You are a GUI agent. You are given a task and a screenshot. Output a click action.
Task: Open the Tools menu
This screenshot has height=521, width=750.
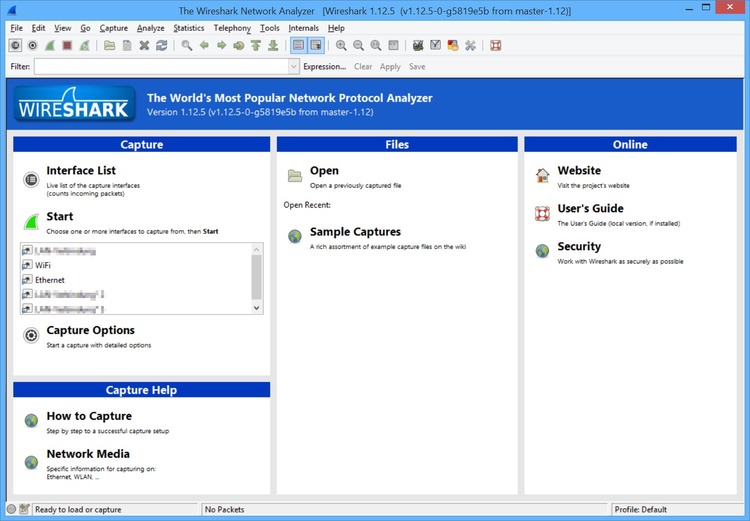pos(270,28)
